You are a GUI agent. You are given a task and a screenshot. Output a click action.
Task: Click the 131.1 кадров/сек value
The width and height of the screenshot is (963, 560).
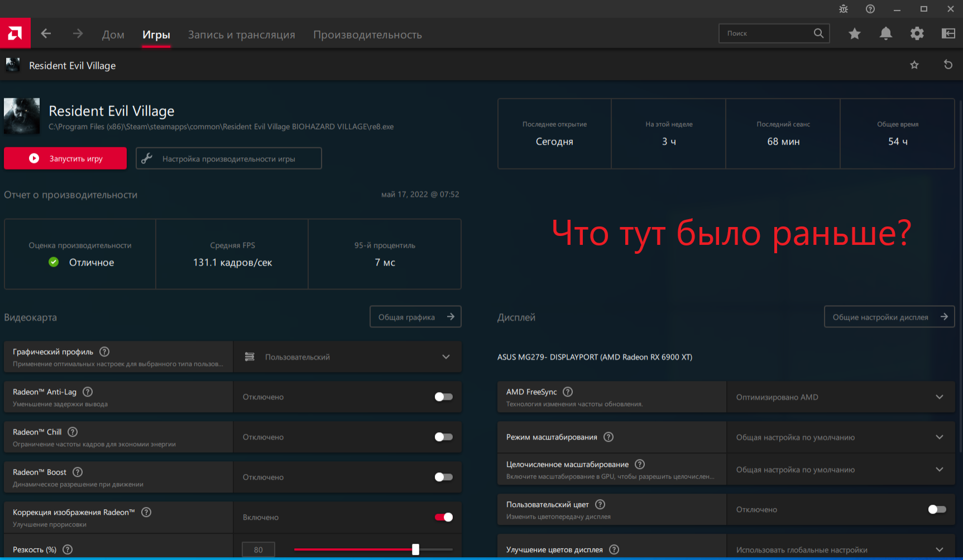point(232,262)
